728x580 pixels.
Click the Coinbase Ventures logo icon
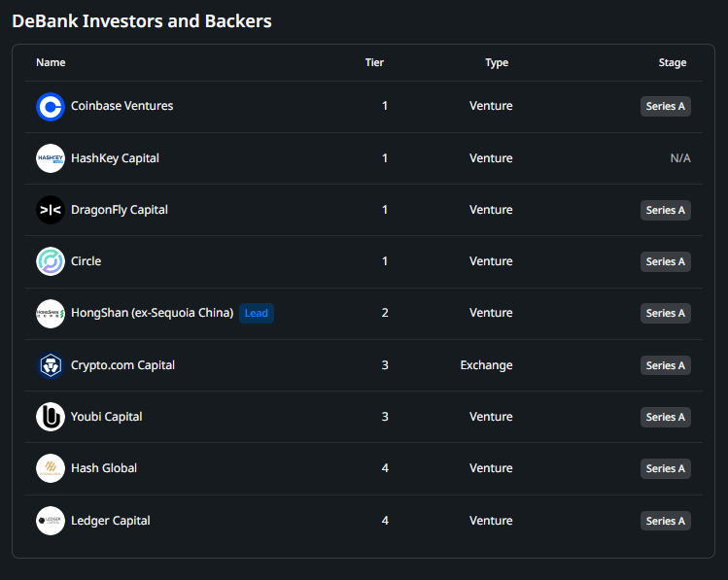click(51, 107)
